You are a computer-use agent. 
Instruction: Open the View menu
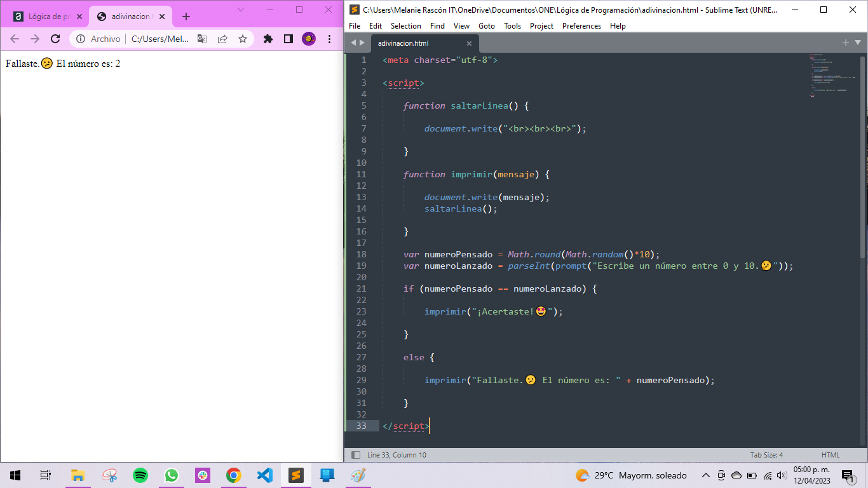pos(462,26)
